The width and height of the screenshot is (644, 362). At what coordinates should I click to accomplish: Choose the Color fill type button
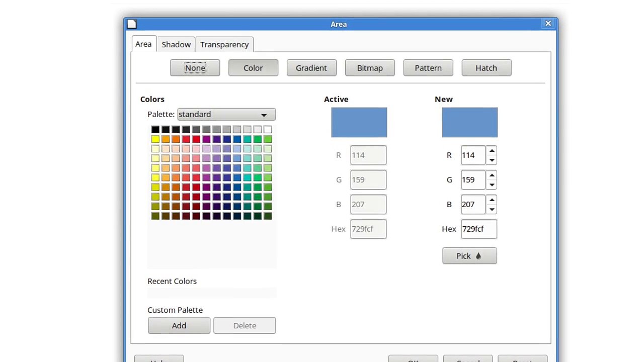point(253,68)
